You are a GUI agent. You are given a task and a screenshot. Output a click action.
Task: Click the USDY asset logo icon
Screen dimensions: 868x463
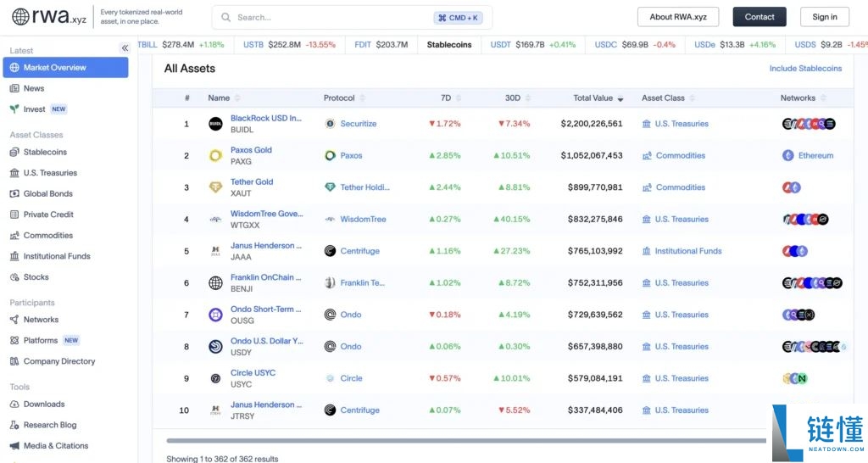215,347
